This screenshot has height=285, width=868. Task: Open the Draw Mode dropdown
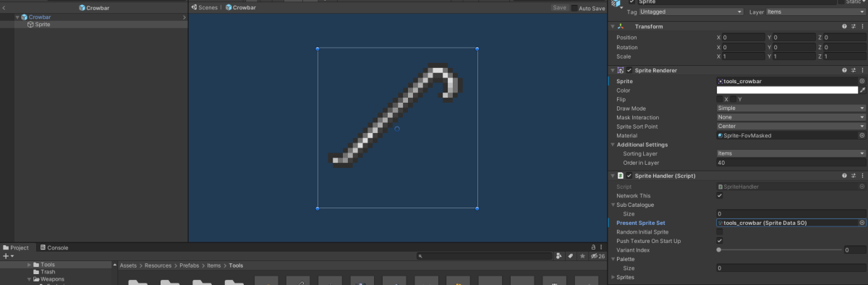click(791, 109)
